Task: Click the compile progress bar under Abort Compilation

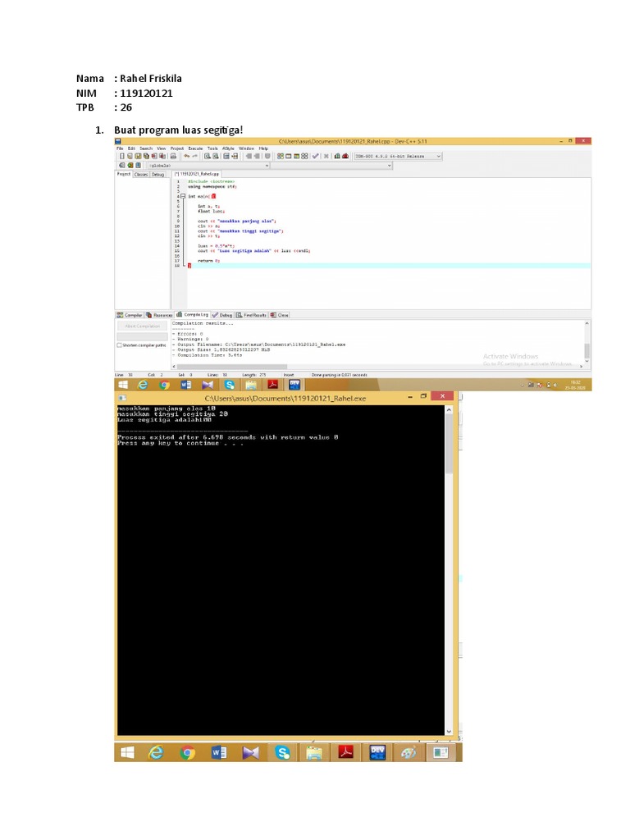Action: pyautogui.click(x=143, y=336)
